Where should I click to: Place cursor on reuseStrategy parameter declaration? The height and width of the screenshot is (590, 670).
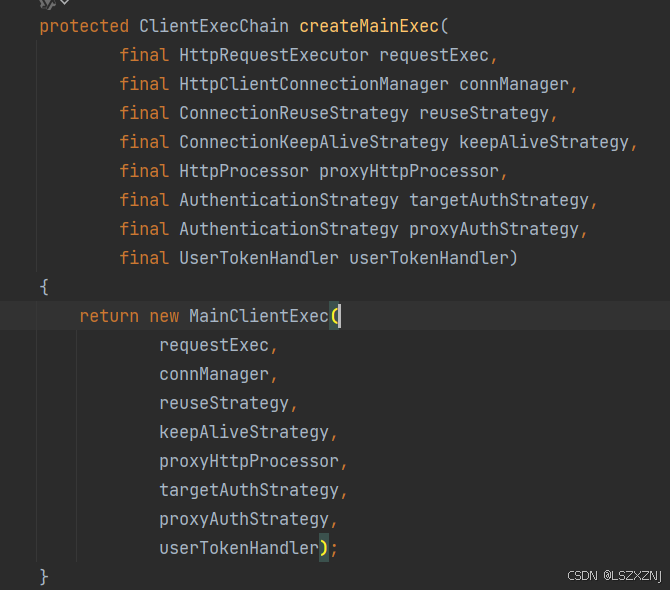(x=484, y=114)
